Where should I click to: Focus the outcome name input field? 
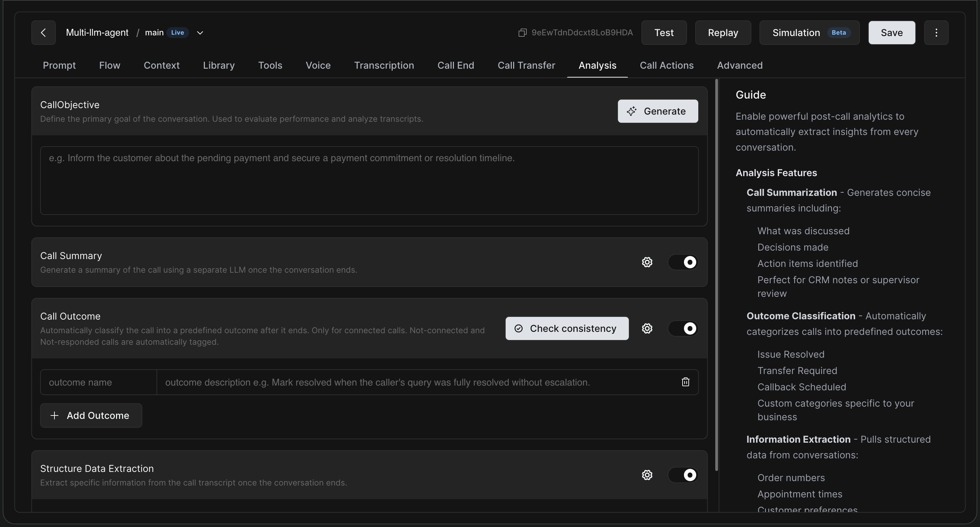coord(99,382)
